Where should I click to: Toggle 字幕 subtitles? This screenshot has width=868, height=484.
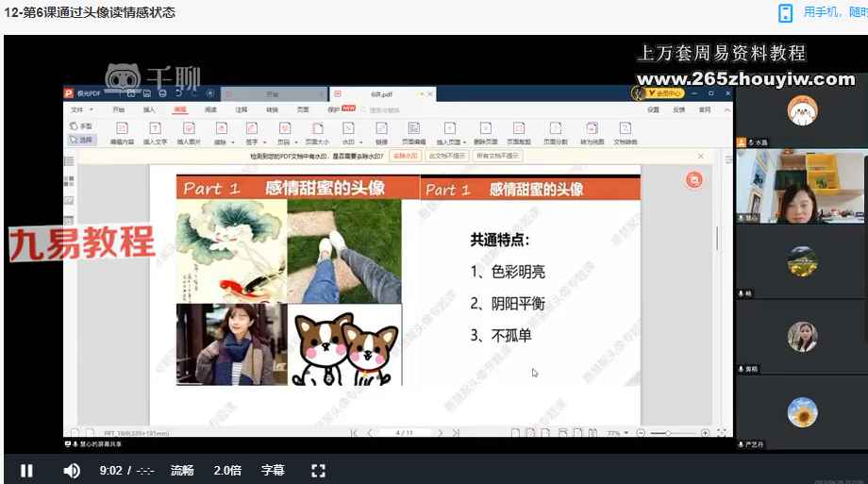pyautogui.click(x=273, y=471)
